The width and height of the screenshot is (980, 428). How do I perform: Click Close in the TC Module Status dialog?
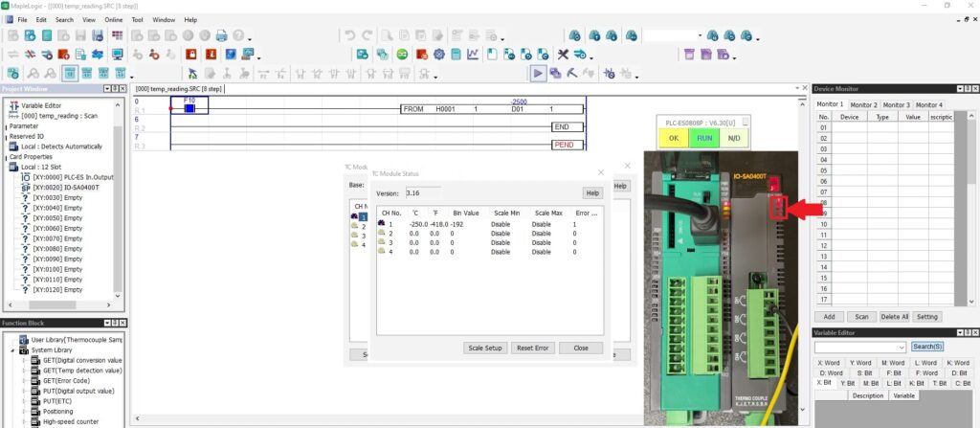pyautogui.click(x=581, y=348)
